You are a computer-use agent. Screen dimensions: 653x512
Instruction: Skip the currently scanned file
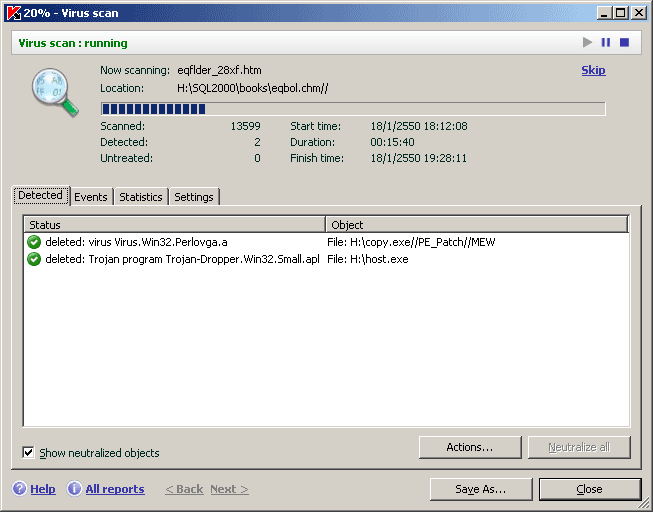[x=593, y=70]
